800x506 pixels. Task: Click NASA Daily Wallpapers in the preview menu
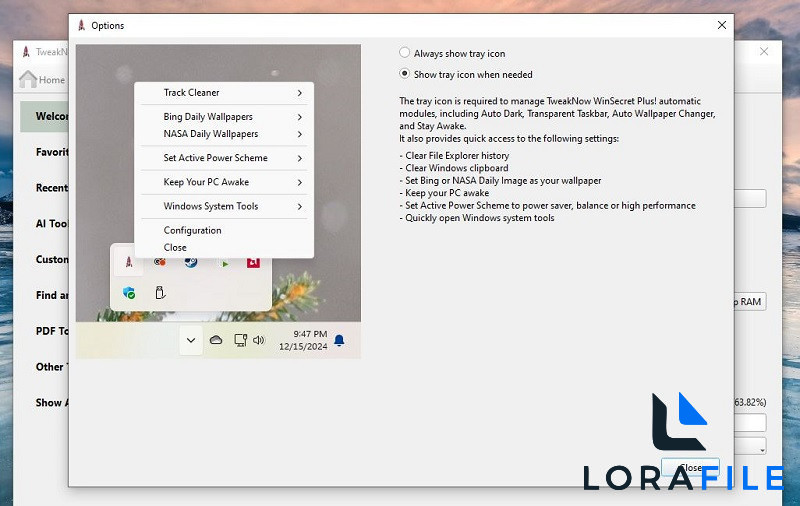coord(211,134)
